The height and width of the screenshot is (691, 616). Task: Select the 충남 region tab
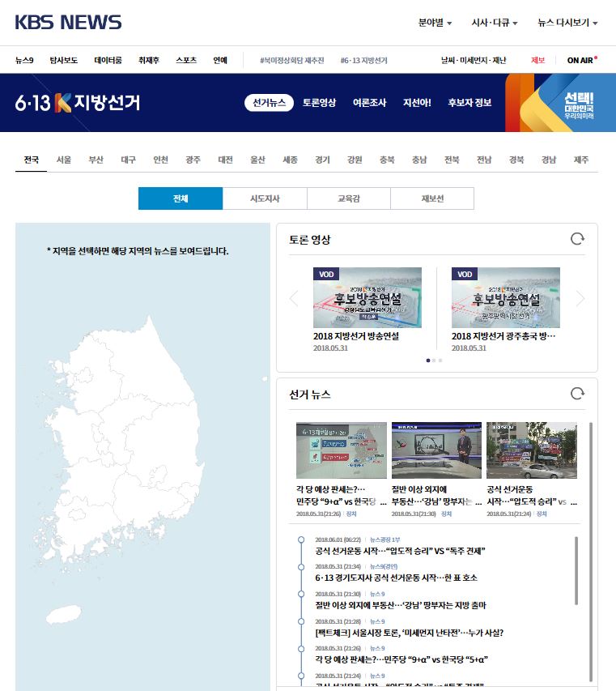pyautogui.click(x=419, y=160)
